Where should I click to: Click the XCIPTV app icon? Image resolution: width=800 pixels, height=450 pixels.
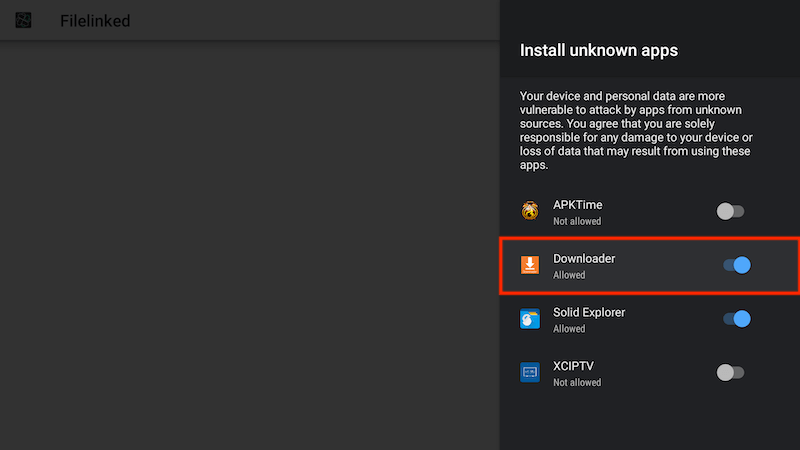point(530,372)
